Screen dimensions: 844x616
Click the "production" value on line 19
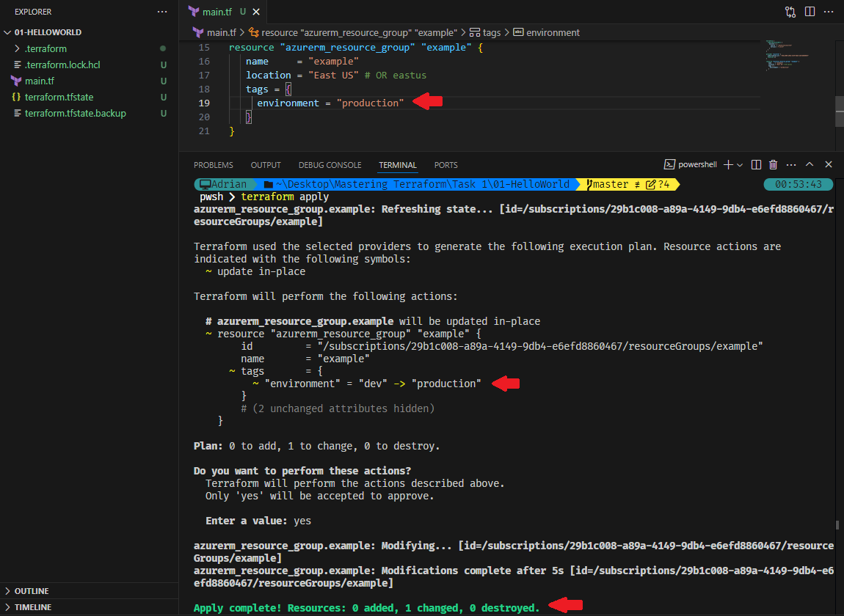pyautogui.click(x=371, y=103)
